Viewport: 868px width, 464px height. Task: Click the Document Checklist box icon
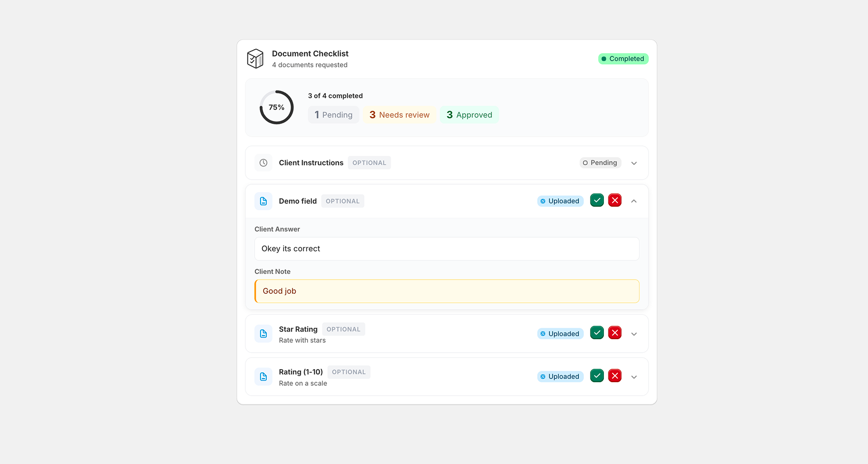[255, 59]
